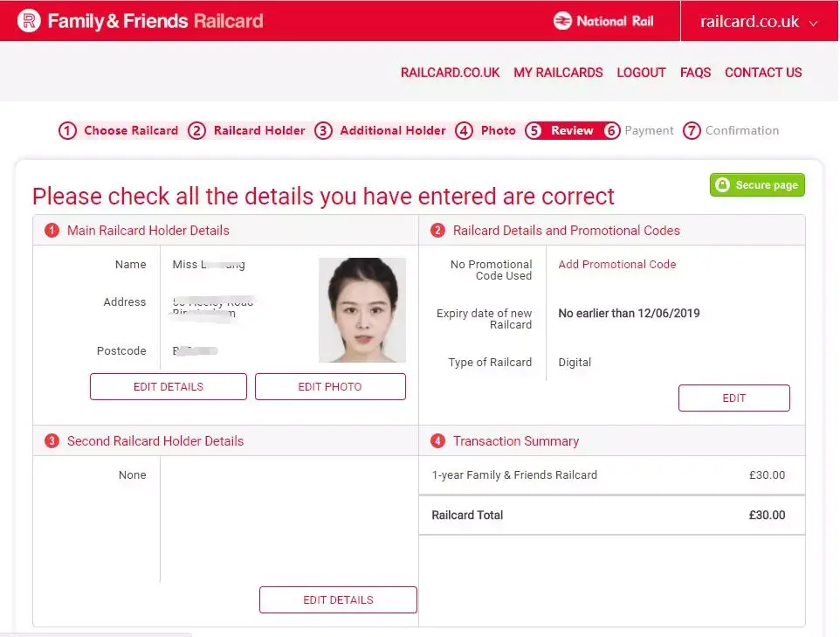Click the red Railcard logo icon

(27, 20)
